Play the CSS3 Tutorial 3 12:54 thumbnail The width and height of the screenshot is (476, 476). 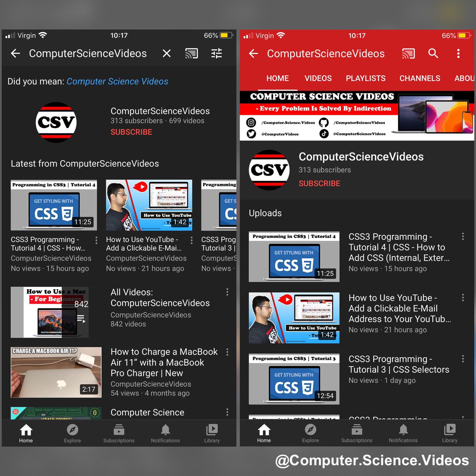tap(294, 379)
